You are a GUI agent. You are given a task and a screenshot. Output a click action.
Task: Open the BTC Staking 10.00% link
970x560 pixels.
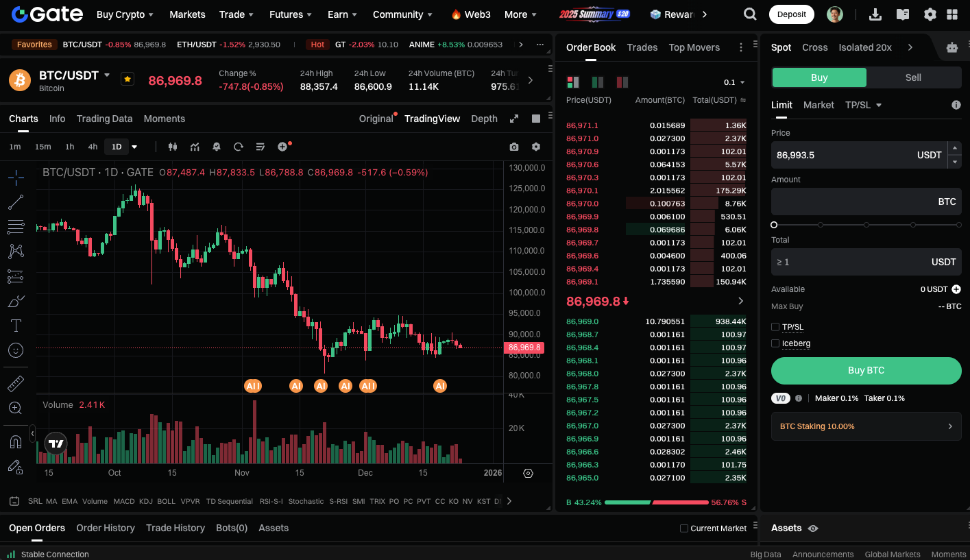click(866, 426)
